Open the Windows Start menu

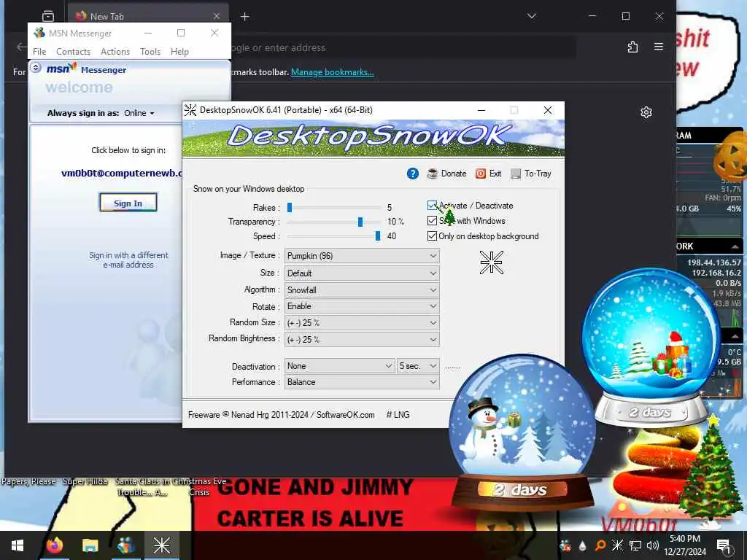[18, 545]
